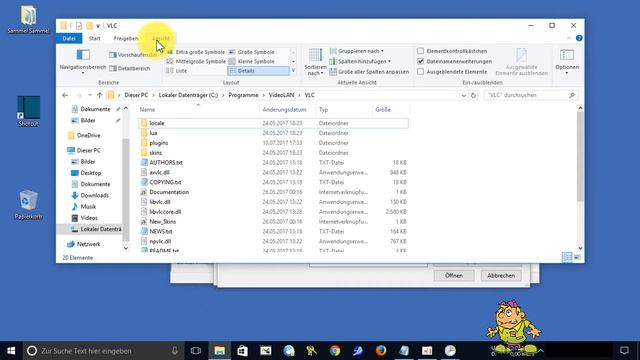Select the Documentation shortcut file
Viewport: 640px width, 360px height.
pos(169,192)
